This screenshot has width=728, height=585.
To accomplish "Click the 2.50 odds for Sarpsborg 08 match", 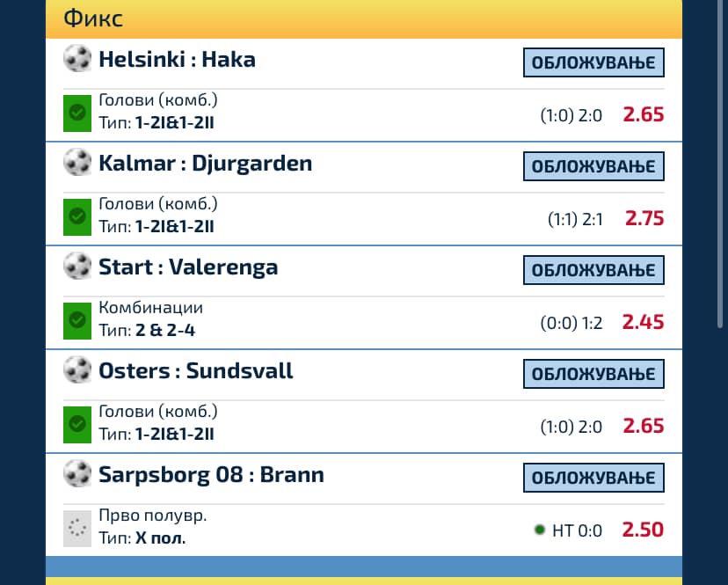I will 643,530.
